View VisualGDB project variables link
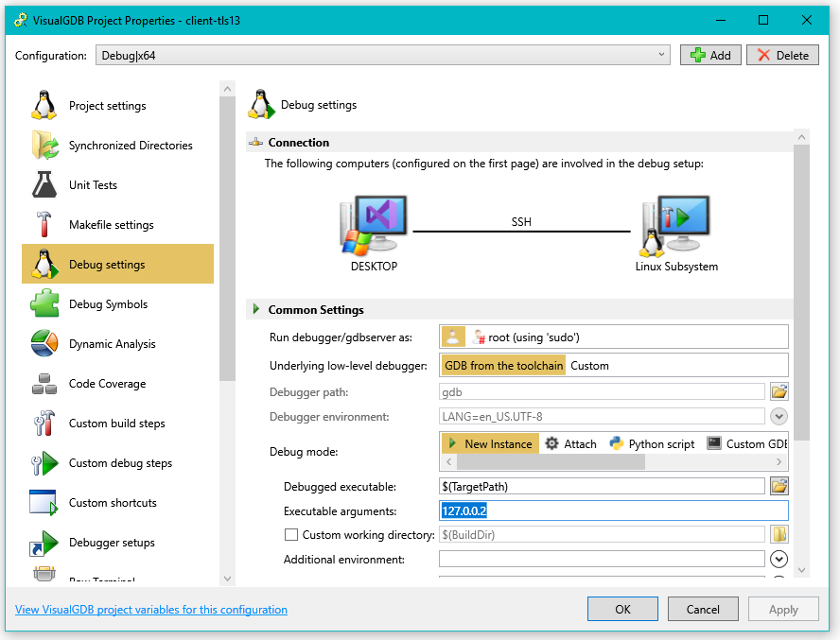The image size is (840, 640). [x=151, y=610]
